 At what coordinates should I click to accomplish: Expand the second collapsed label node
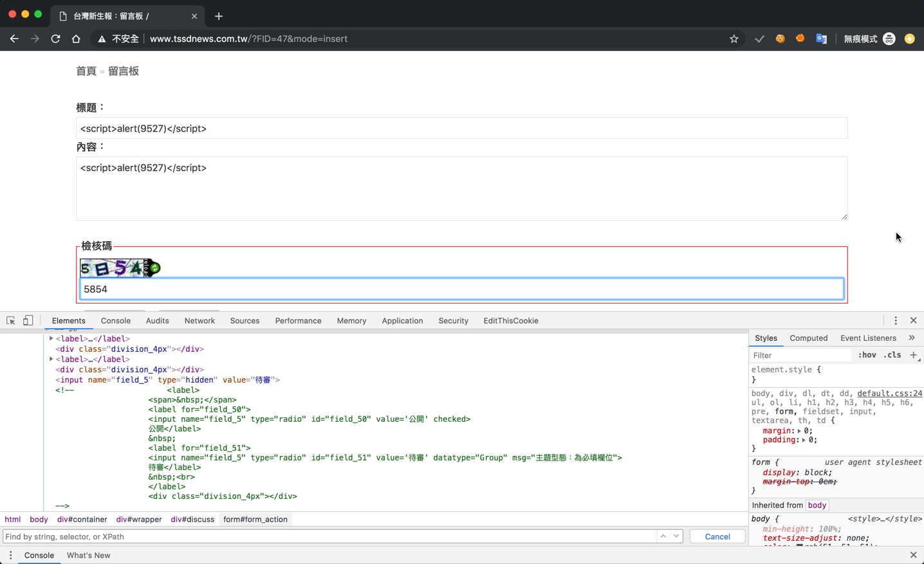51,359
